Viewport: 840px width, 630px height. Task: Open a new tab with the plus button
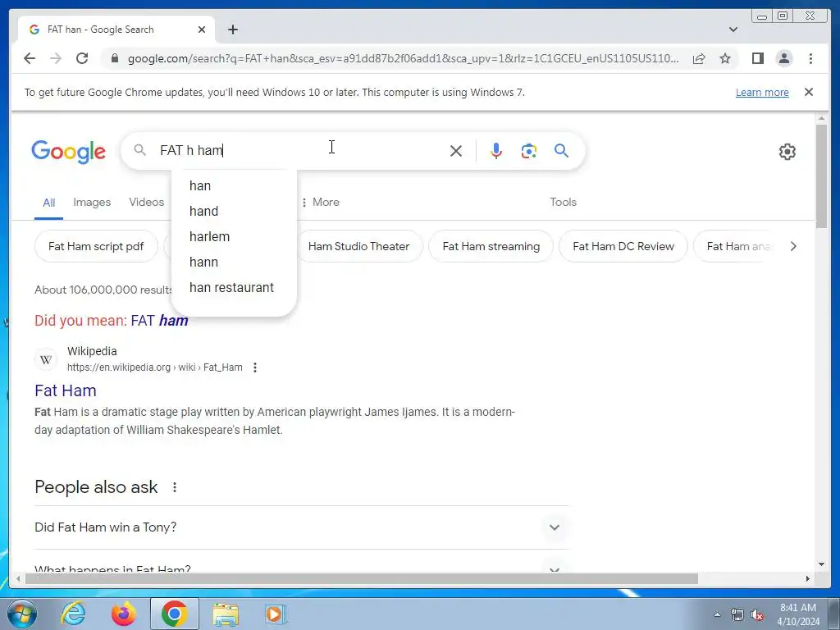tap(232, 30)
